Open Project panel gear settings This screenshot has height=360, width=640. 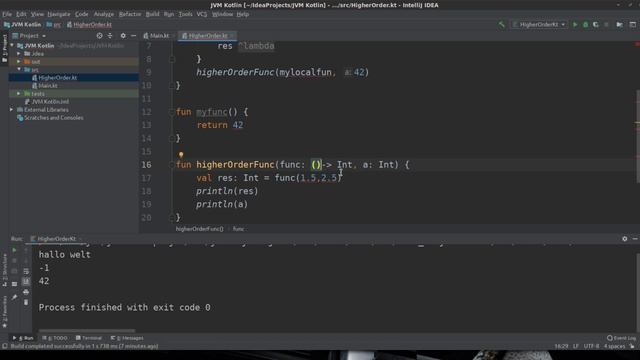pos(123,36)
